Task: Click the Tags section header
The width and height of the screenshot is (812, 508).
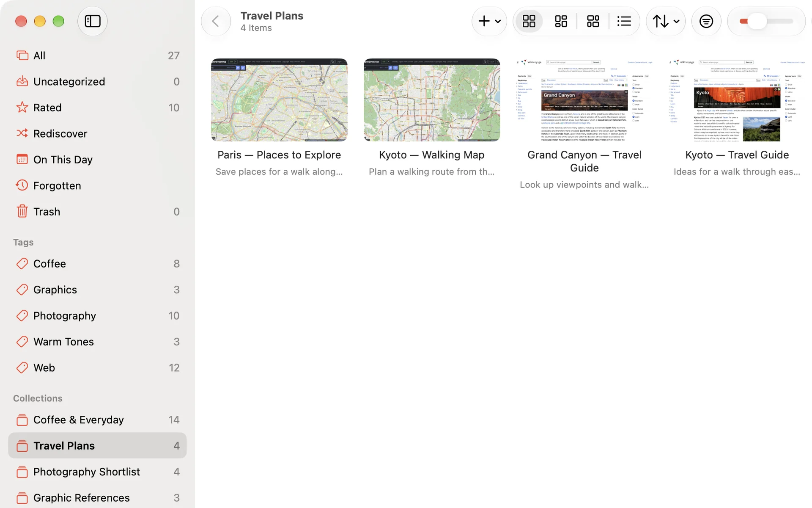Action: [23, 242]
